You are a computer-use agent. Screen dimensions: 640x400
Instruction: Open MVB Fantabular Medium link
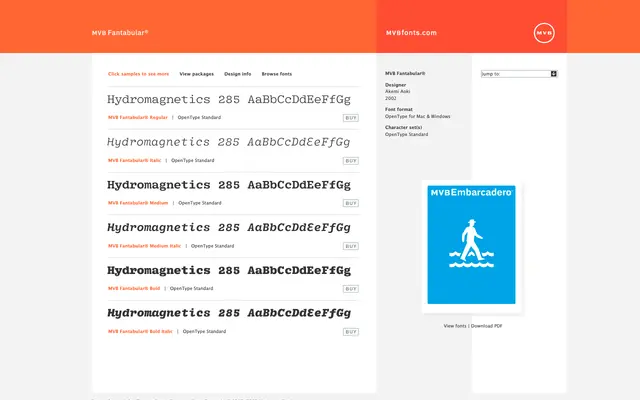tap(138, 203)
